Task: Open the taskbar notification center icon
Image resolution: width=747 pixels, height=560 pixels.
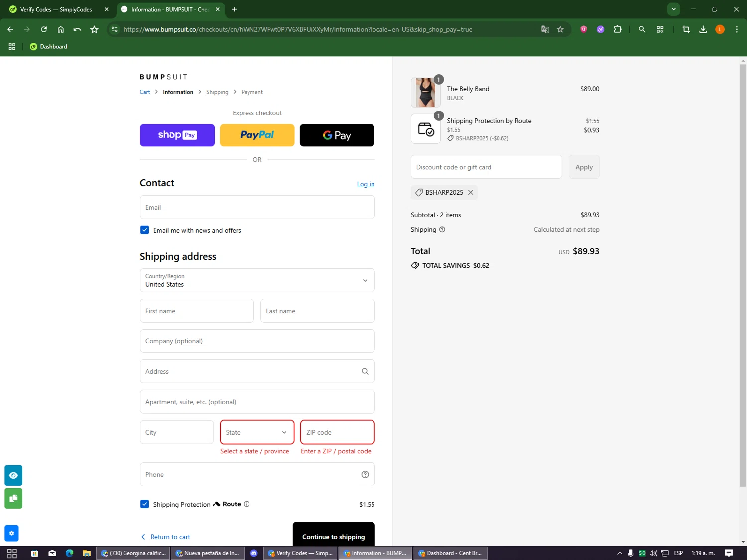Action: click(729, 553)
